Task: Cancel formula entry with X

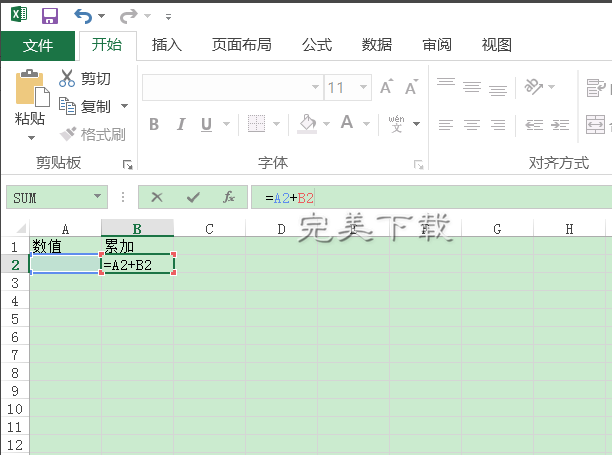Action: (x=157, y=197)
